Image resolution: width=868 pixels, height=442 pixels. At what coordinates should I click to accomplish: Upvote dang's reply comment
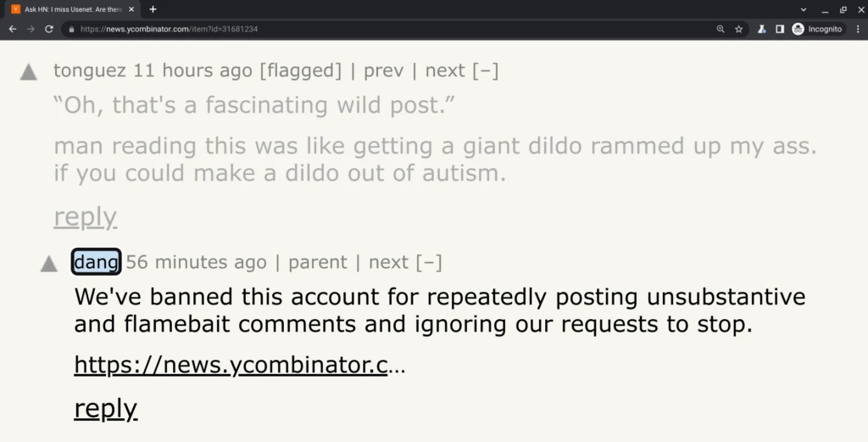pyautogui.click(x=49, y=264)
